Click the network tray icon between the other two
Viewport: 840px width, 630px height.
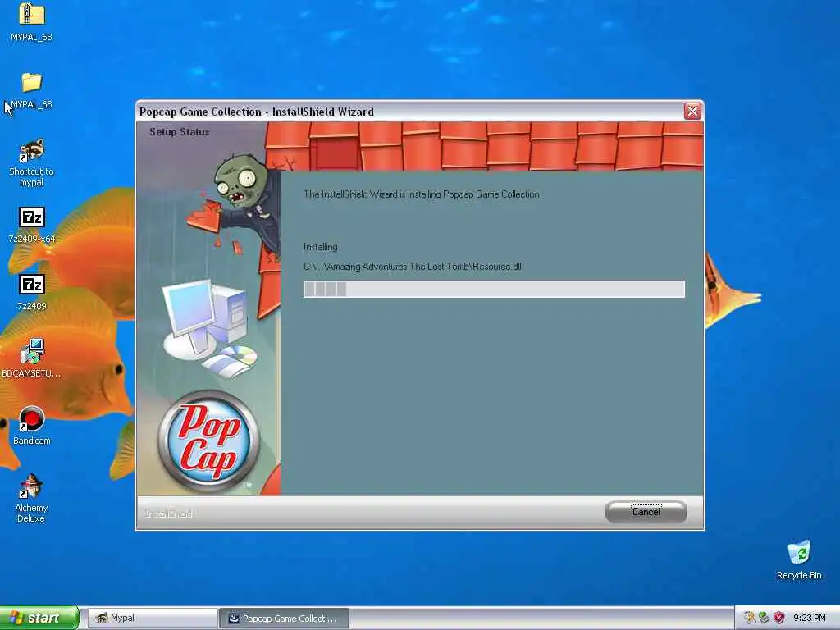[764, 618]
